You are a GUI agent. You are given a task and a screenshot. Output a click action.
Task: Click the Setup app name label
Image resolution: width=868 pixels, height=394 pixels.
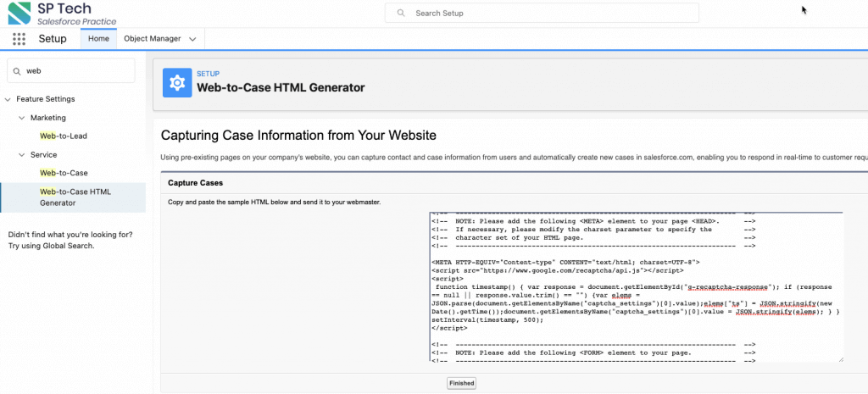53,39
